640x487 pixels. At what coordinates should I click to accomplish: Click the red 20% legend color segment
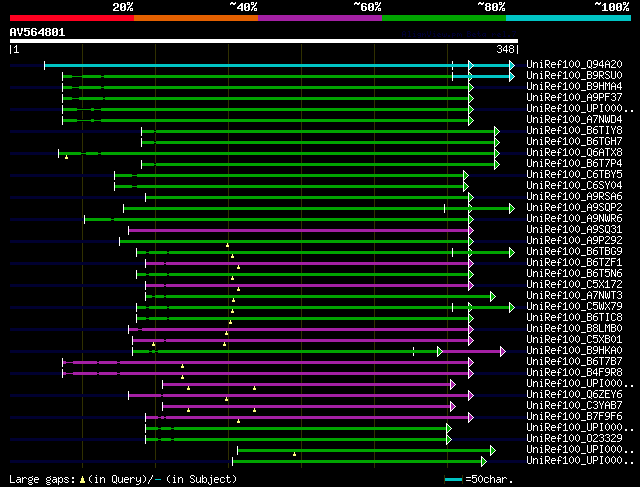[72, 18]
